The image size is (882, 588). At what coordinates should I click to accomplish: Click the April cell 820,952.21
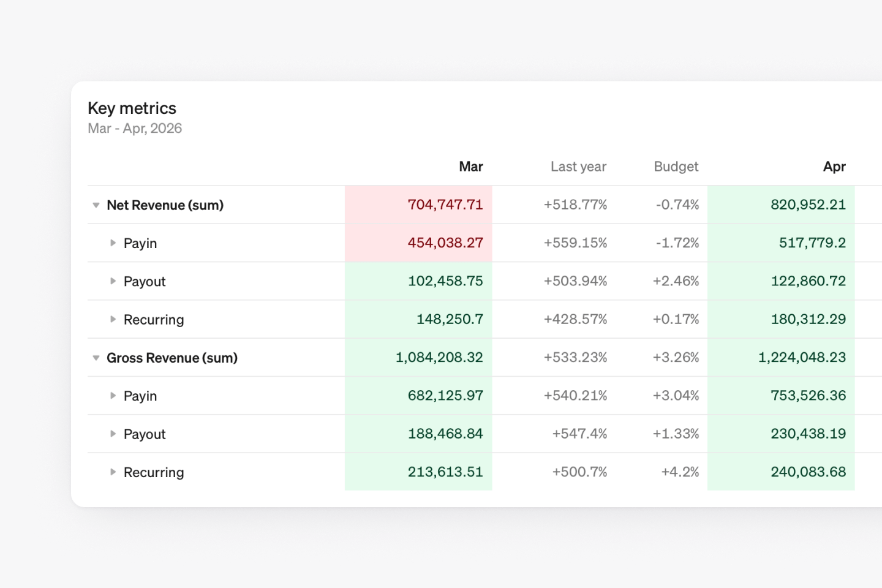pyautogui.click(x=781, y=205)
